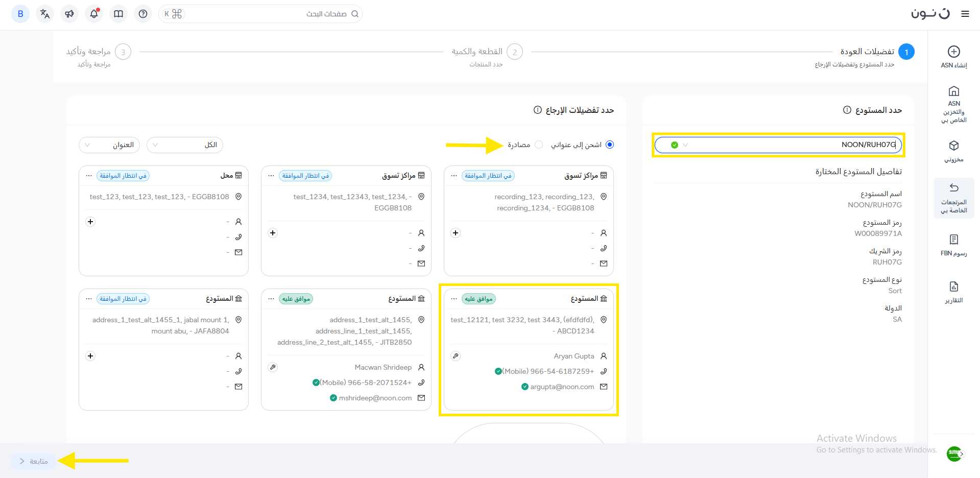The height and width of the screenshot is (478, 980).
Task: Open more options on Macwan Shrideep card
Action: (x=271, y=299)
